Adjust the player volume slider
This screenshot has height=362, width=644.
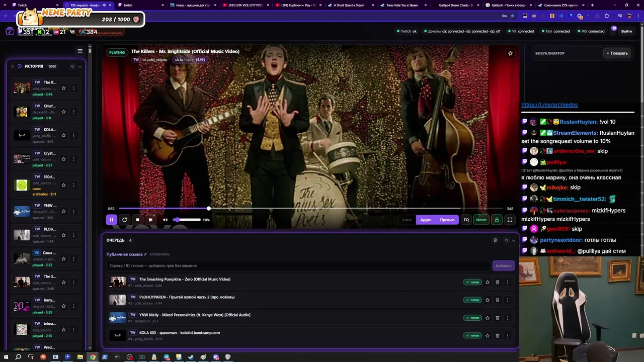tap(187, 220)
